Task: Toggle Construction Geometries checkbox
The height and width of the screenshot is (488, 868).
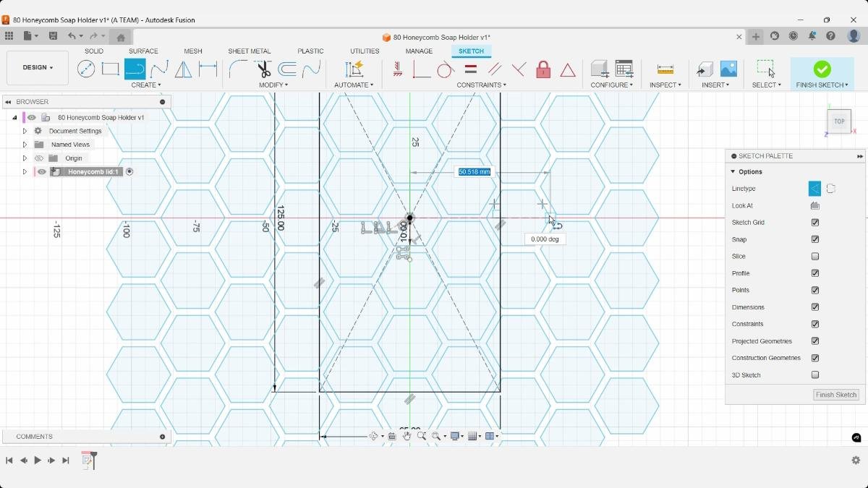Action: click(815, 358)
